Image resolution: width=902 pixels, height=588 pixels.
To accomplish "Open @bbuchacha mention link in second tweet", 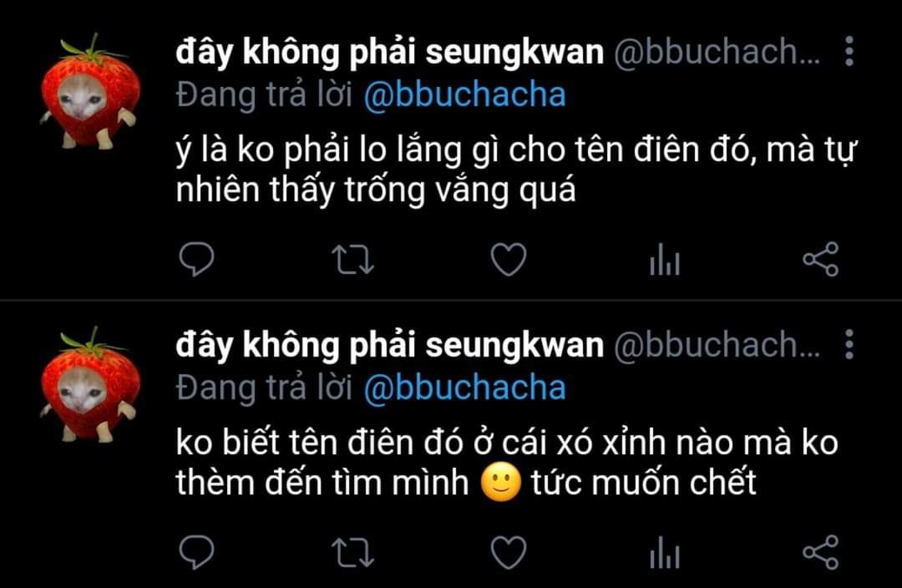I will 465,388.
